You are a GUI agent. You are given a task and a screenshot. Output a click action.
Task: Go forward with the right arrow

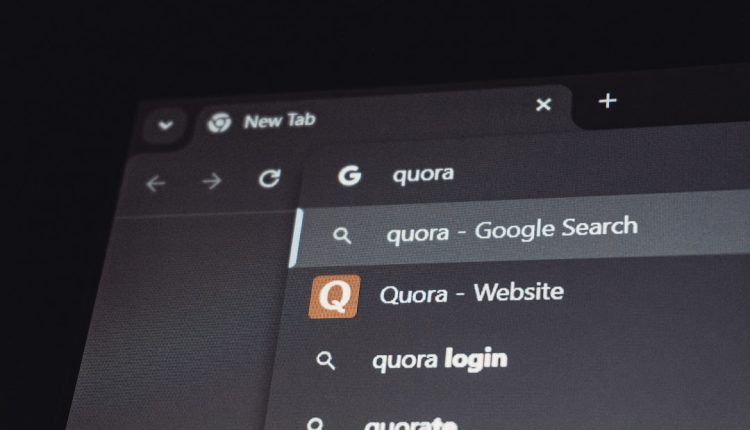[x=211, y=181]
